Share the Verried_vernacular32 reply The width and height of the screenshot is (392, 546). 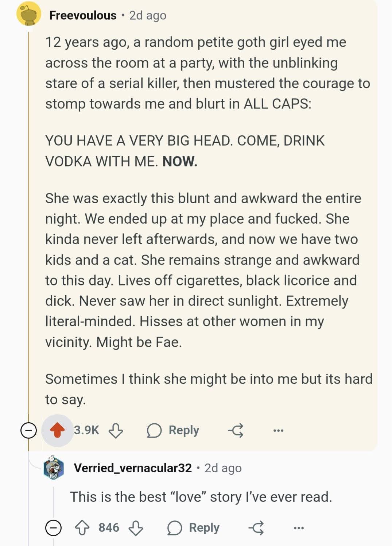(x=256, y=528)
